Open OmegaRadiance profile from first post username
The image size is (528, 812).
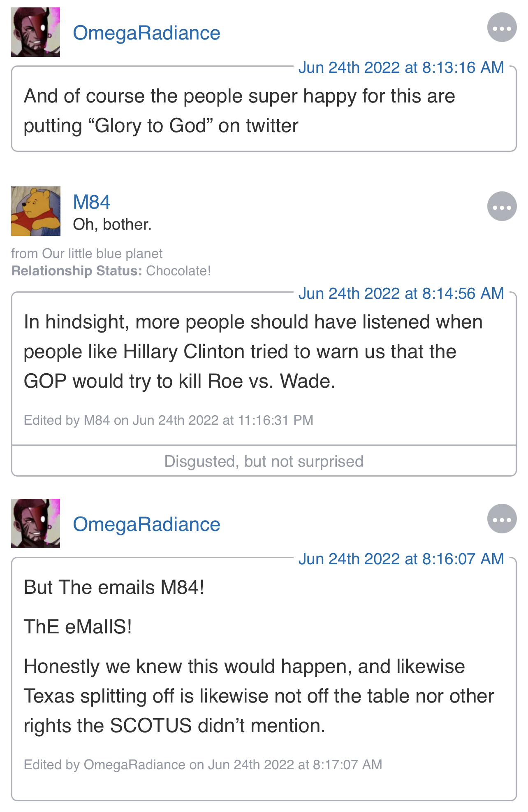click(146, 33)
